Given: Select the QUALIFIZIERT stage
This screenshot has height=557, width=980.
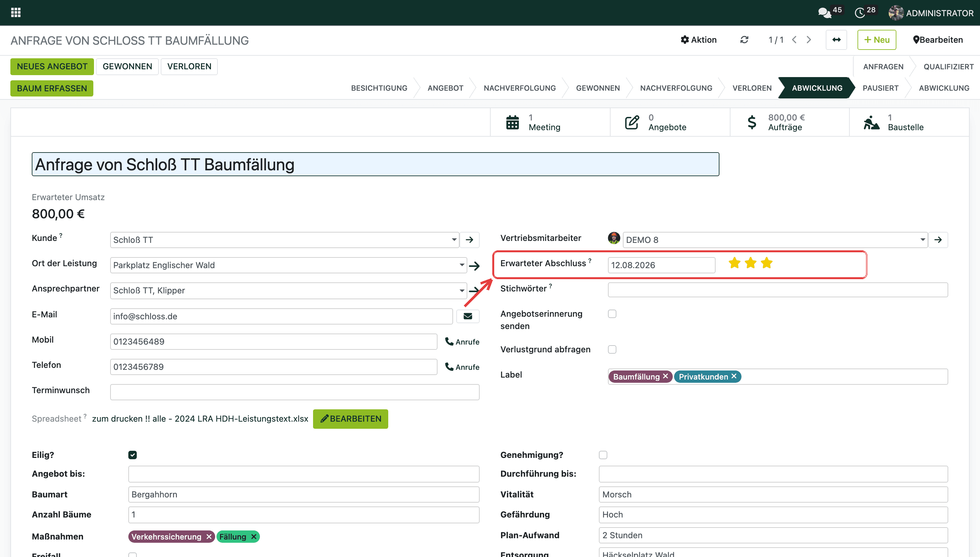Looking at the screenshot, I should (x=949, y=67).
